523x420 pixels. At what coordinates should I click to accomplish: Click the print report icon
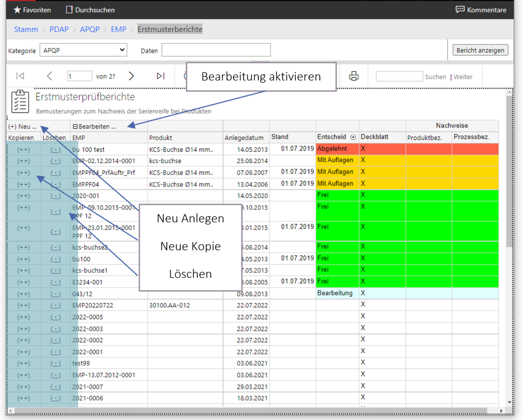pos(354,76)
